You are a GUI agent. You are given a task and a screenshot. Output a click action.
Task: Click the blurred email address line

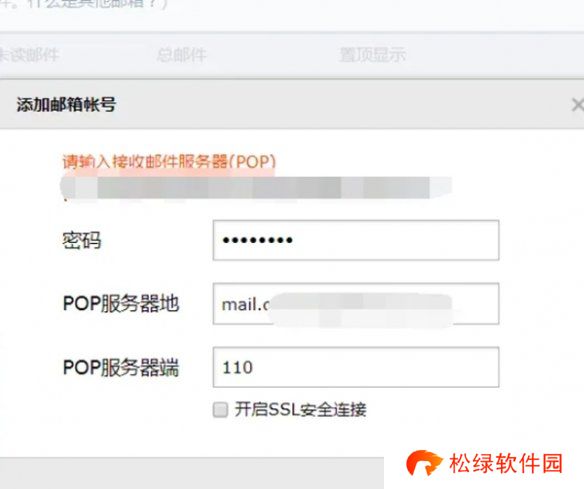[x=256, y=187]
